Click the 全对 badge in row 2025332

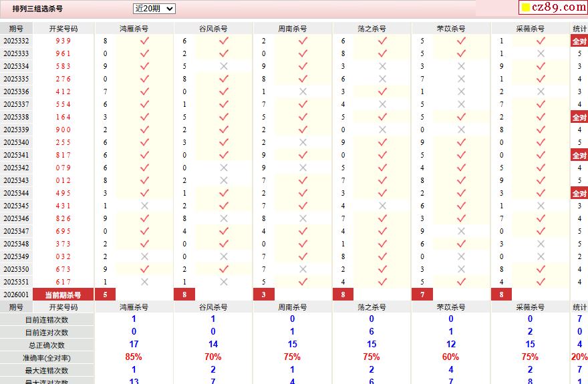579,41
